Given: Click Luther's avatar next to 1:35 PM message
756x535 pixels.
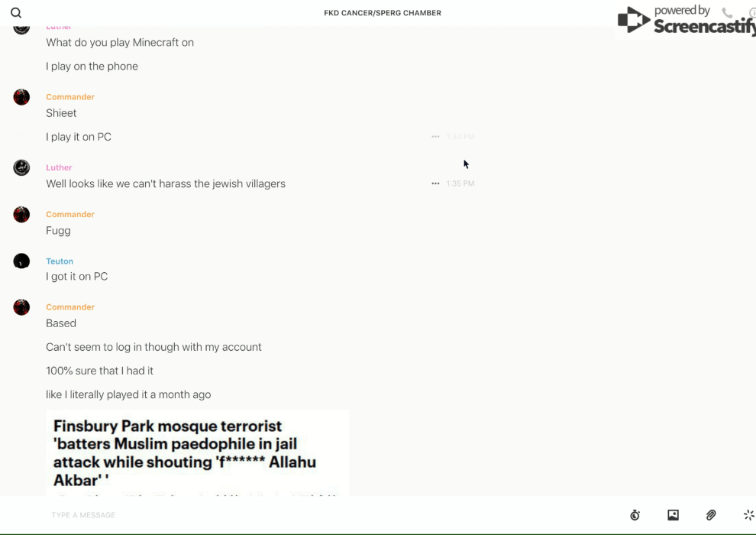Looking at the screenshot, I should (21, 167).
